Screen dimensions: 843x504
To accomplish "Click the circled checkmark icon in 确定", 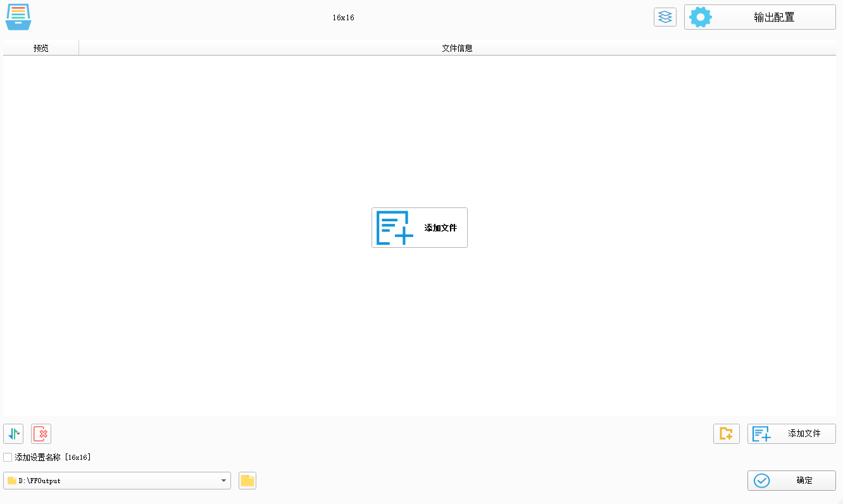I will [x=762, y=481].
